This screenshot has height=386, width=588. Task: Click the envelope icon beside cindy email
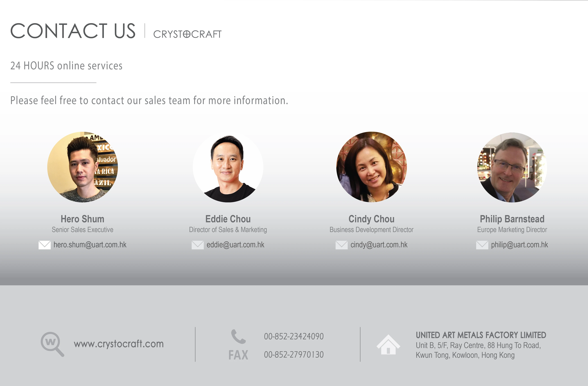click(x=341, y=245)
